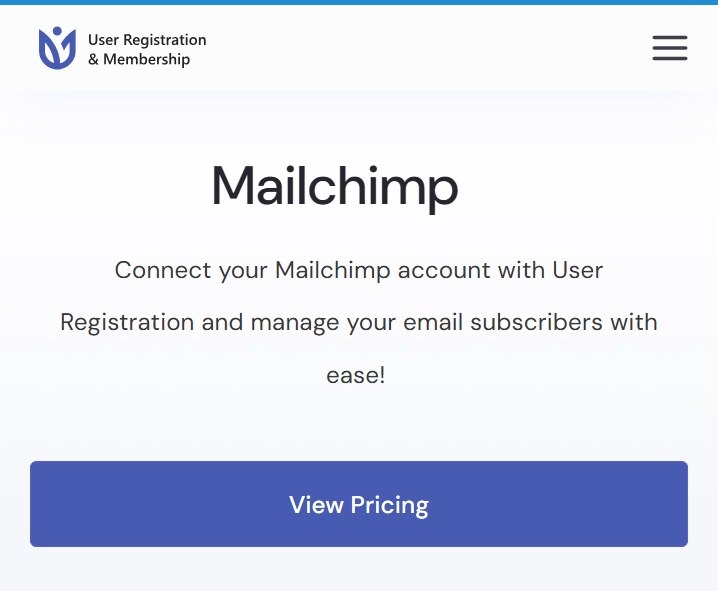
Task: Click the top line of hamburger icon
Action: (x=669, y=37)
